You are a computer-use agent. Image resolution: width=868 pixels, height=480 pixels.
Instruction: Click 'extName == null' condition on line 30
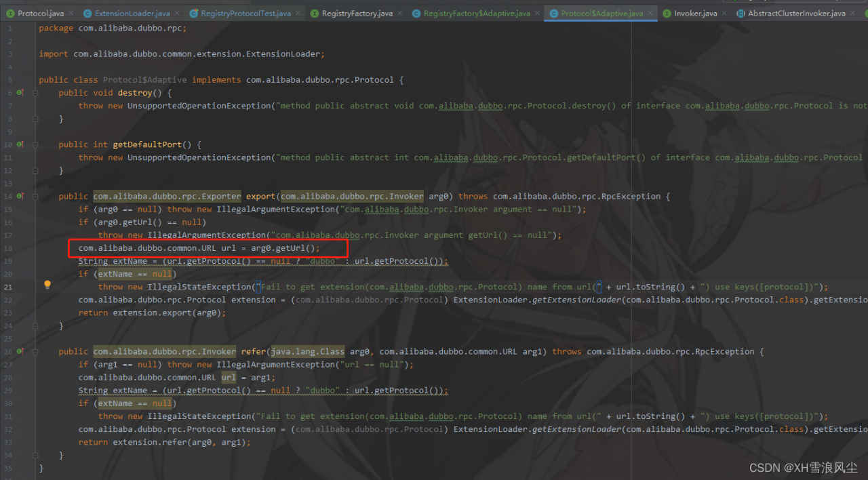pyautogui.click(x=135, y=403)
